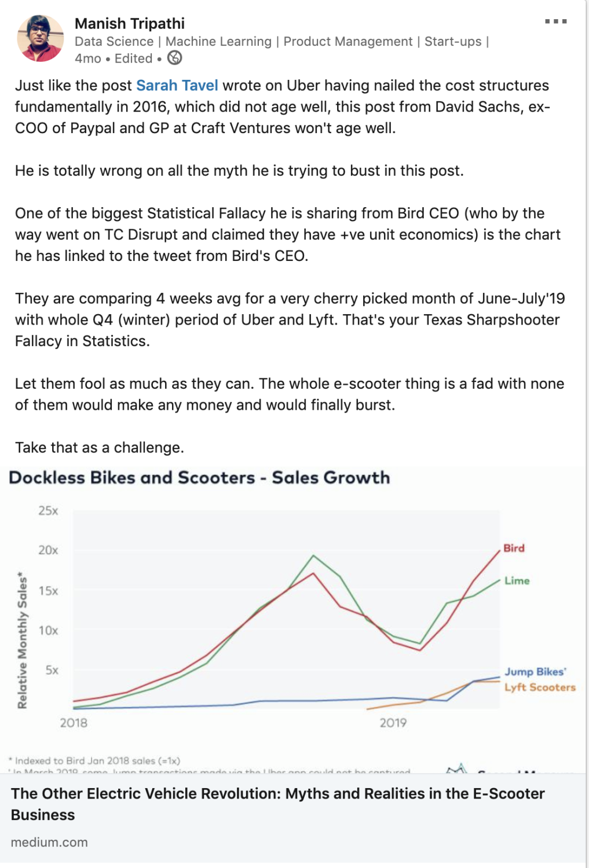Click the Manish Tripathi author name
Image resolution: width=589 pixels, height=868 pixels.
coord(130,24)
